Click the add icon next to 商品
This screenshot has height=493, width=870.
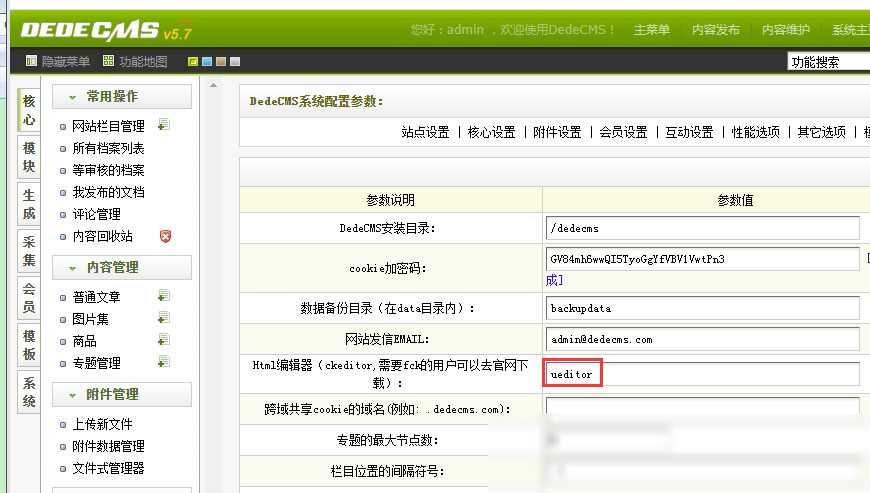pyautogui.click(x=163, y=340)
